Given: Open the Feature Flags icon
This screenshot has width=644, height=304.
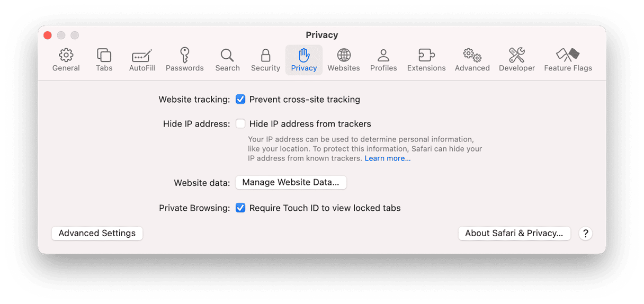Looking at the screenshot, I should tap(568, 55).
